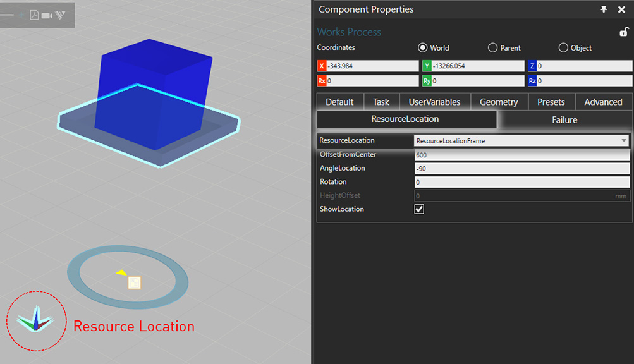Click the Y coordinate field
634x364 pixels.
477,66
